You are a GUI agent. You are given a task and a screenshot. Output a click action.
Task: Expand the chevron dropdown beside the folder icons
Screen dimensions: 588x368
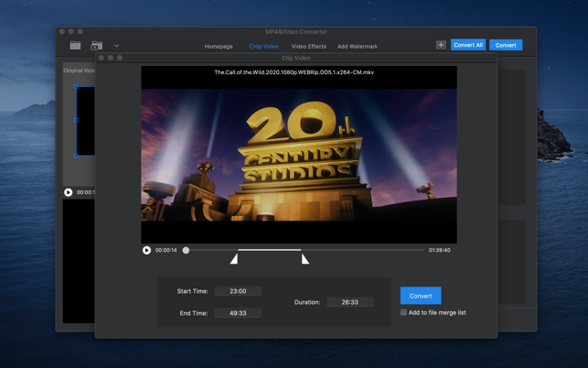[116, 46]
